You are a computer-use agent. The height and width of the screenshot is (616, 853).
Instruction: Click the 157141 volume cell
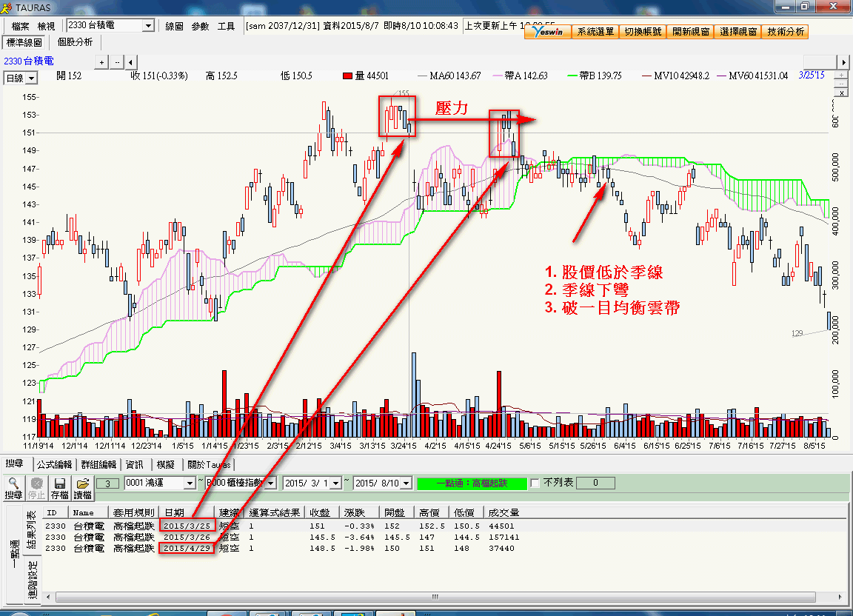(x=504, y=537)
